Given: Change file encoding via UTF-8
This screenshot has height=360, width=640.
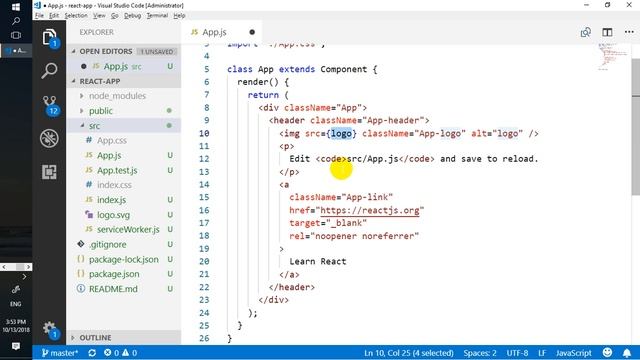Looking at the screenshot, I should 517,353.
